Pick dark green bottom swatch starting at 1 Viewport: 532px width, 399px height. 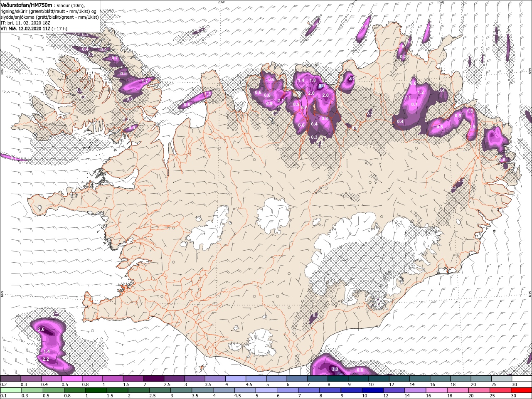pos(96,390)
